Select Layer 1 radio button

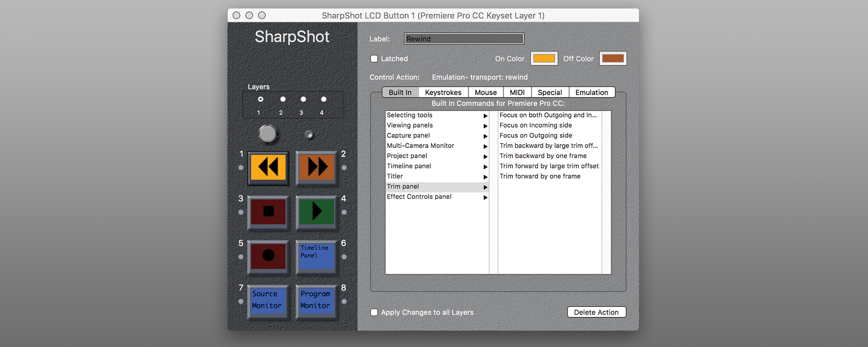(260, 99)
